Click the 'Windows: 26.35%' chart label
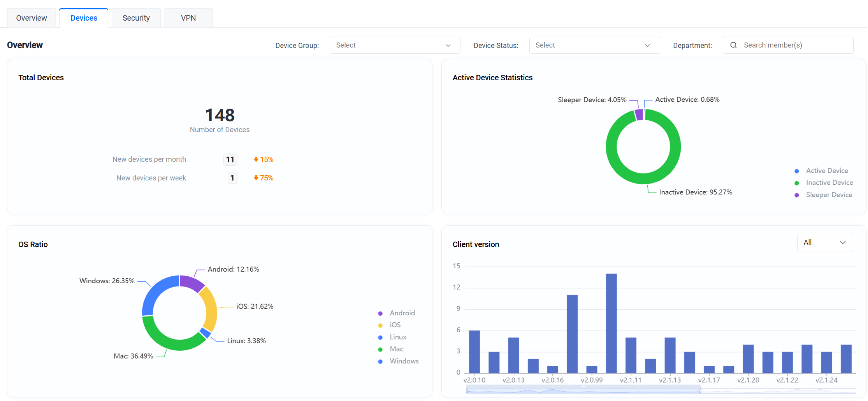868x401 pixels. [x=107, y=281]
